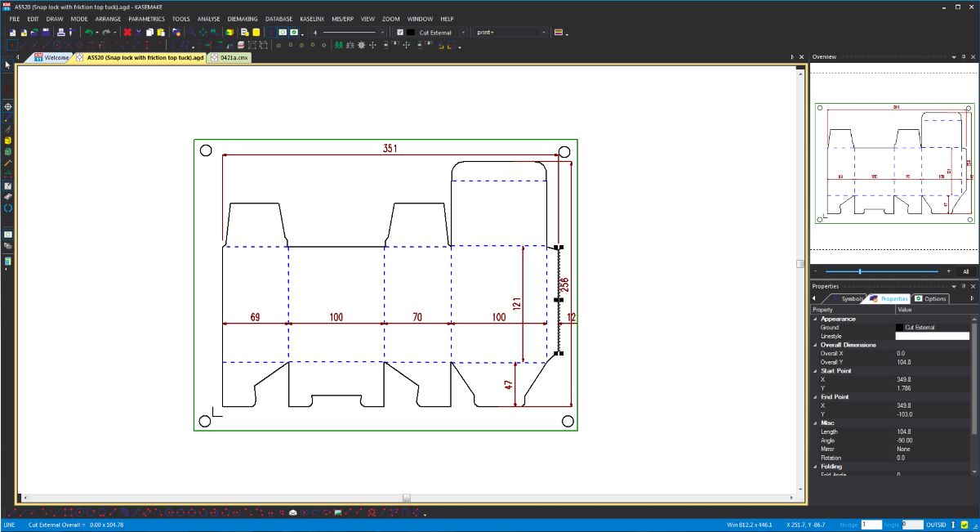Image resolution: width=980 pixels, height=532 pixels.
Task: Click the yellow cylinder icon in toolbar
Action: [x=256, y=32]
